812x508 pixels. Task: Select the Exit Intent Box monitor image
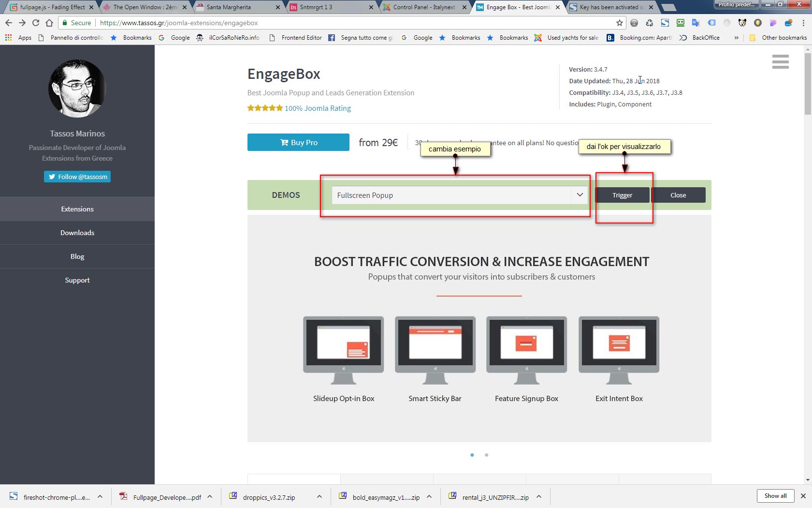(x=619, y=350)
